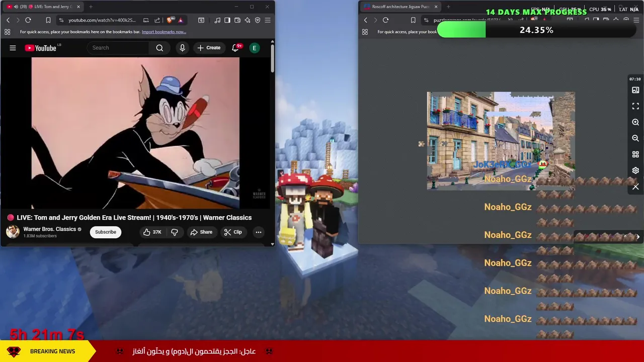Click the Import bookmarks now link
644x362 pixels.
pos(164,32)
